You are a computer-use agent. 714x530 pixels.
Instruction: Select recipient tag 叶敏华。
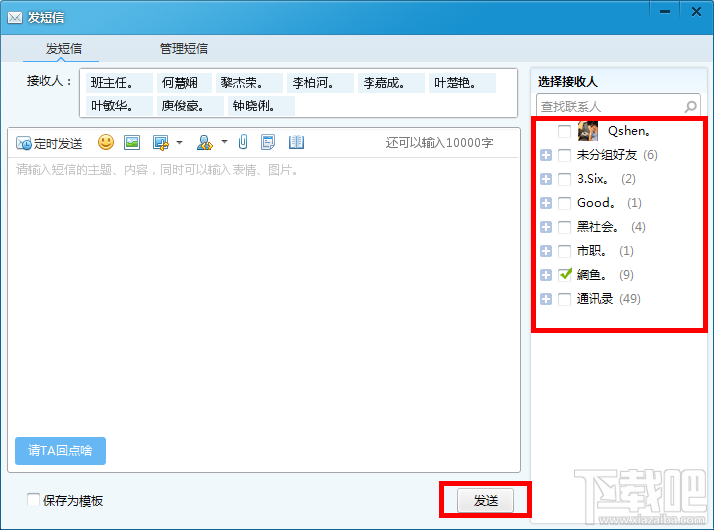(119, 106)
